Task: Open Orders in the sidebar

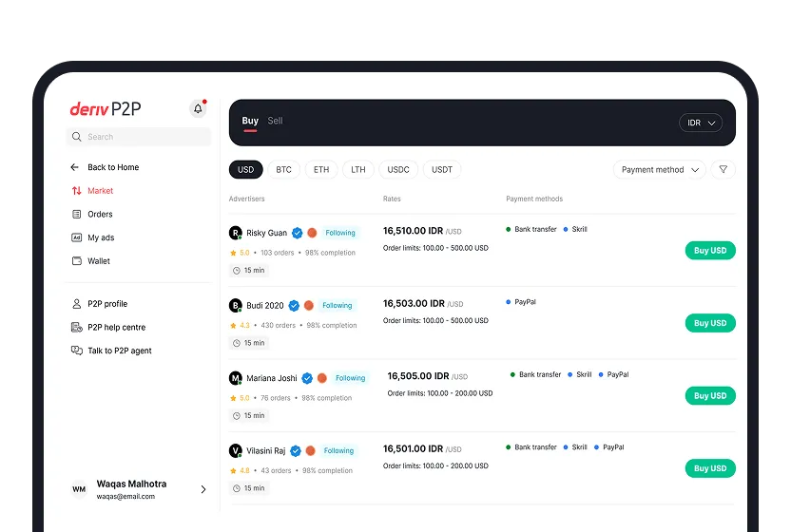Action: (101, 215)
